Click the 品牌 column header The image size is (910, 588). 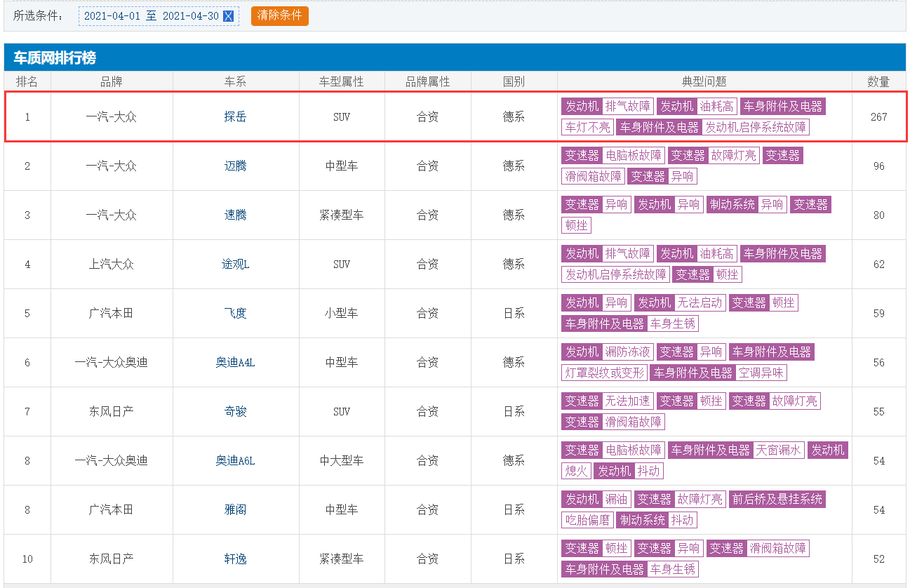click(112, 81)
